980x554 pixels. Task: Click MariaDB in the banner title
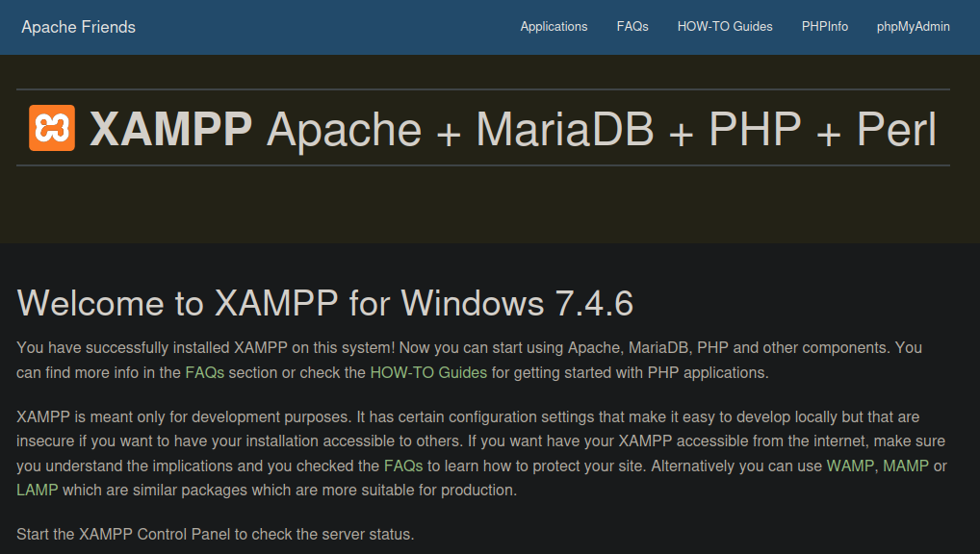[564, 129]
